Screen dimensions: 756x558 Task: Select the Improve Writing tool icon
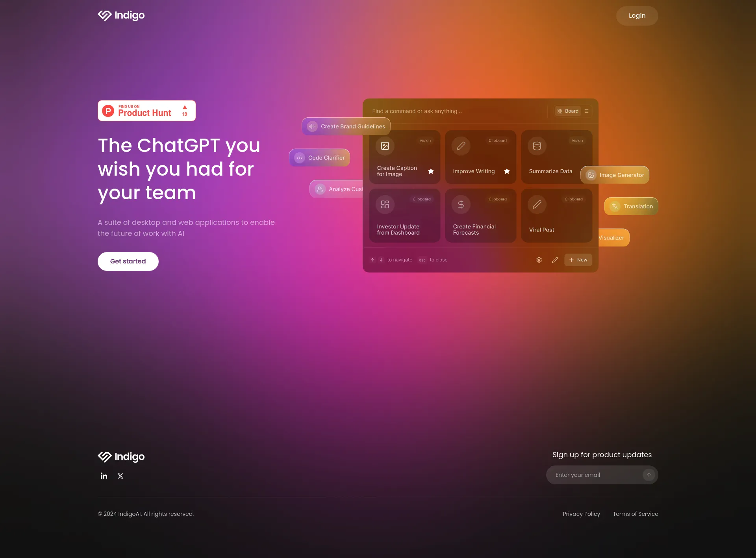(x=461, y=146)
